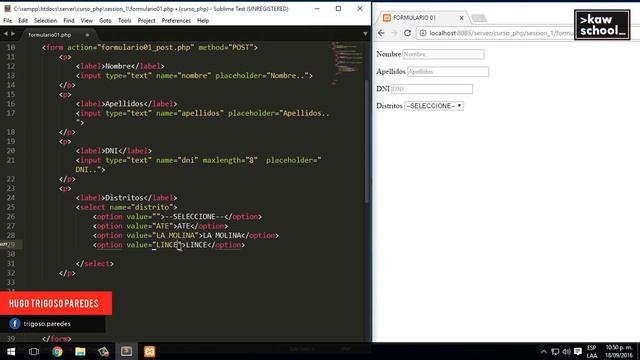The image size is (640, 360).
Task: Click the form action formulario01_post.php line
Action: (x=150, y=47)
